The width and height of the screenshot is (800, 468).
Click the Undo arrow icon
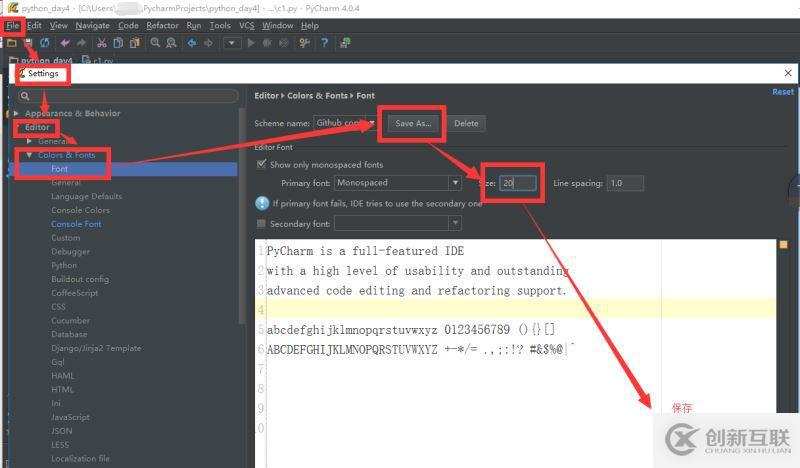coord(65,43)
